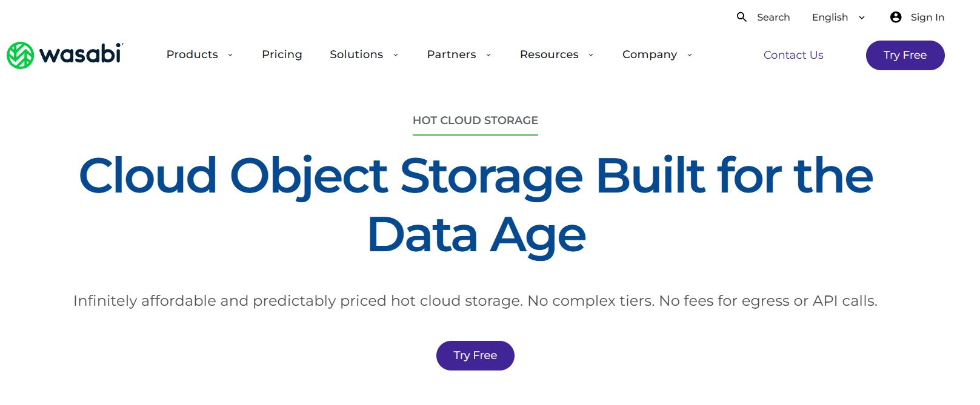Click the search magnifying glass icon
This screenshot has height=405, width=980.
[x=741, y=17]
